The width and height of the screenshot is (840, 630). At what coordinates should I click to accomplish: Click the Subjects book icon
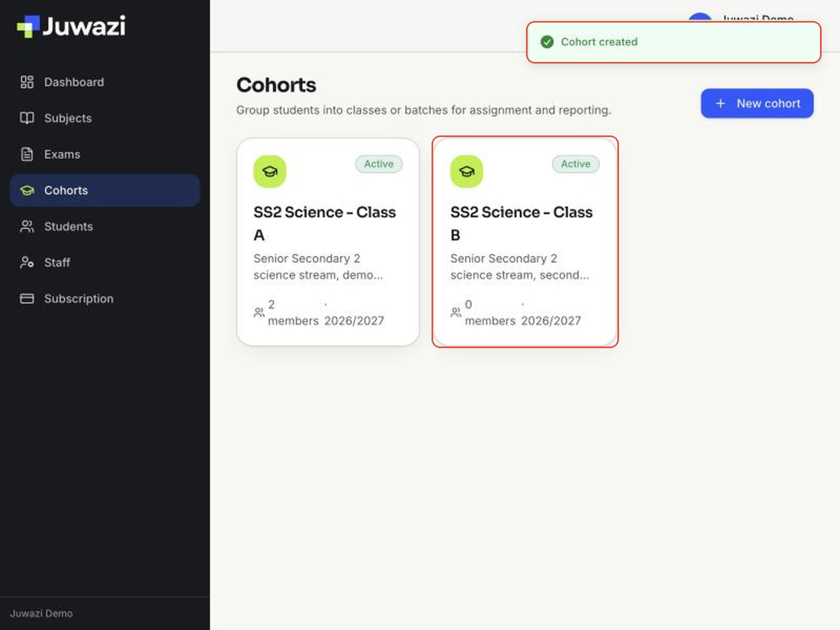[x=27, y=118]
